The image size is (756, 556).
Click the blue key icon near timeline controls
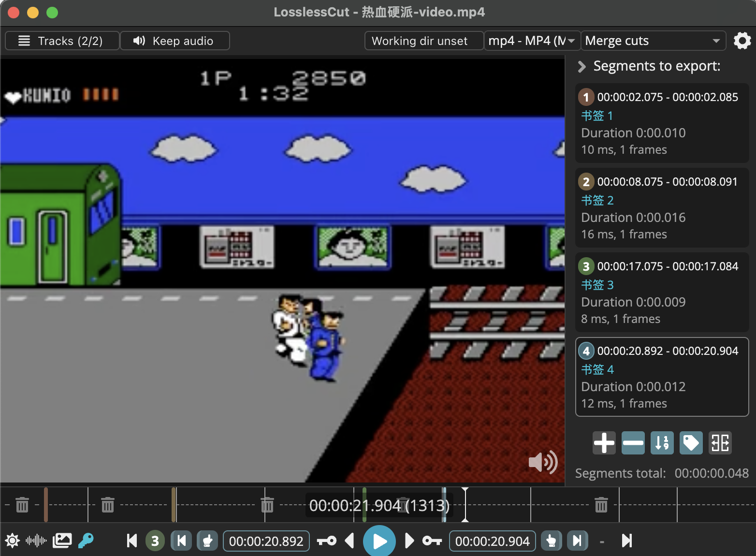(86, 541)
